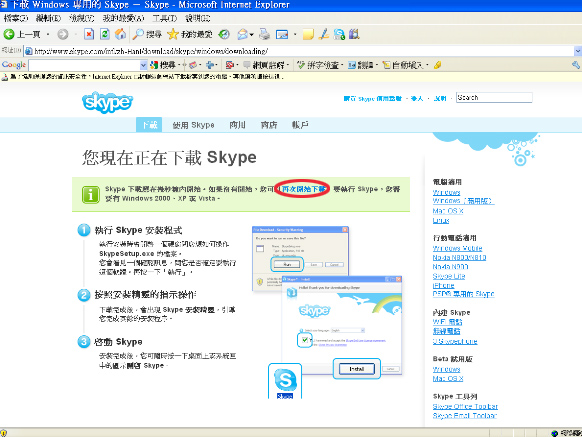Open the 說明 menu in menu bar
The height and width of the screenshot is (437, 582).
click(197, 18)
